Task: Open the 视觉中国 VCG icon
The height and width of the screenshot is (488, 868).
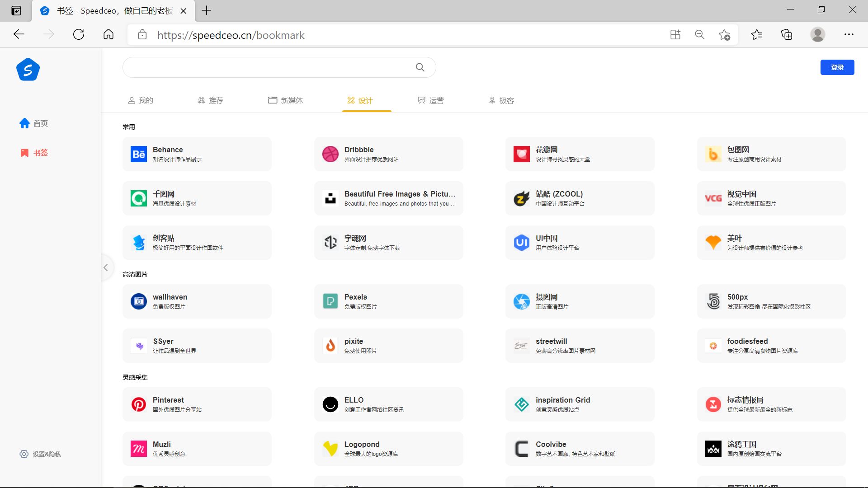Action: coord(713,198)
